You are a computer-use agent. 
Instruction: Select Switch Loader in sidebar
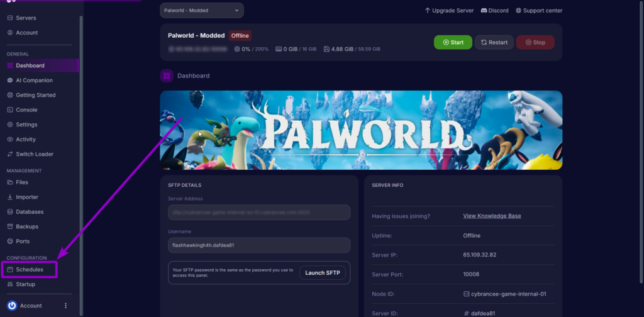click(35, 154)
